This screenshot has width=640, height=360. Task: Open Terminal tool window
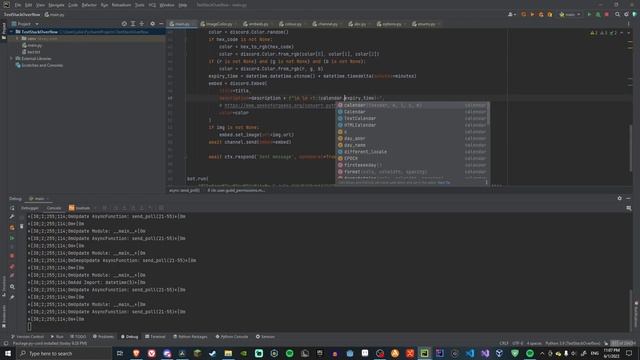coord(155,337)
